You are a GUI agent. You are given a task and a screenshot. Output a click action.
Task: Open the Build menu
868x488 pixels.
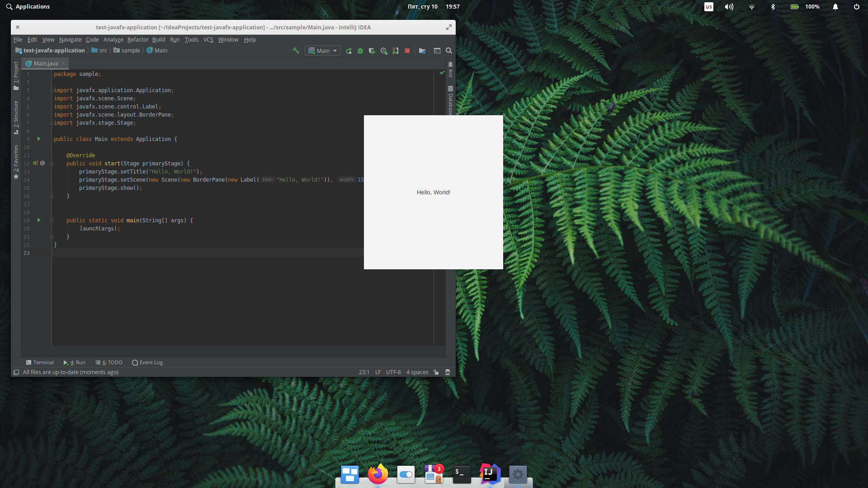[159, 40]
